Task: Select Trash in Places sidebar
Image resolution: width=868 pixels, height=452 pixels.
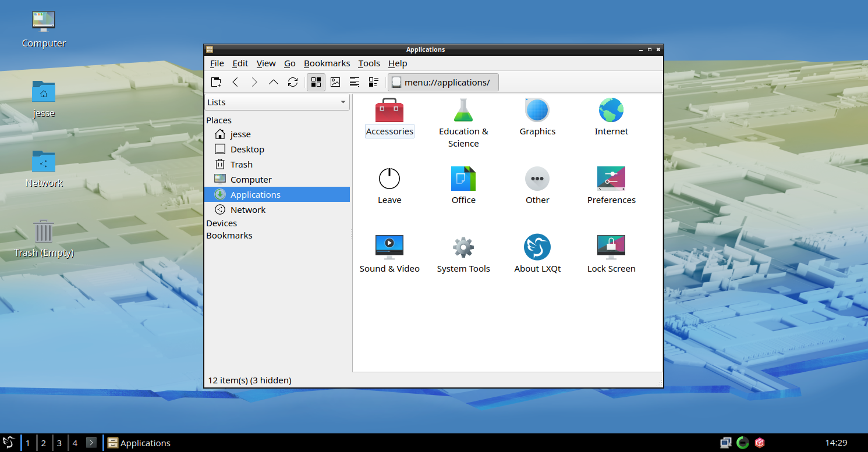Action: point(277,164)
